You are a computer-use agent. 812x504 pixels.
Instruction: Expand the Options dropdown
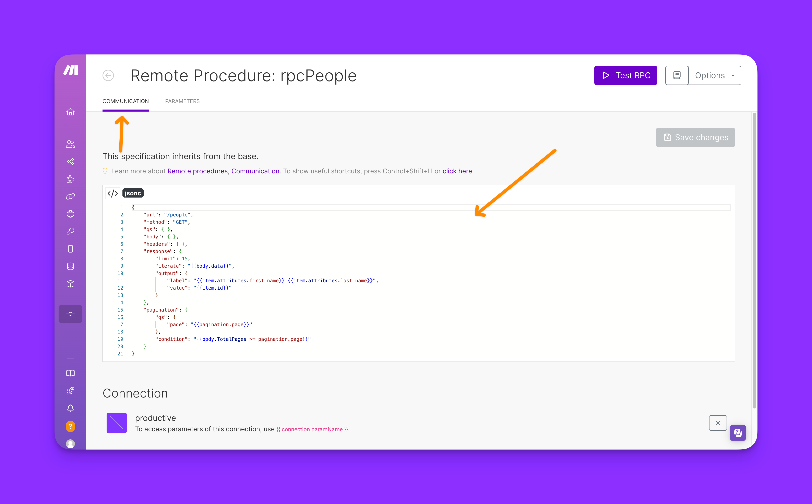coord(715,75)
